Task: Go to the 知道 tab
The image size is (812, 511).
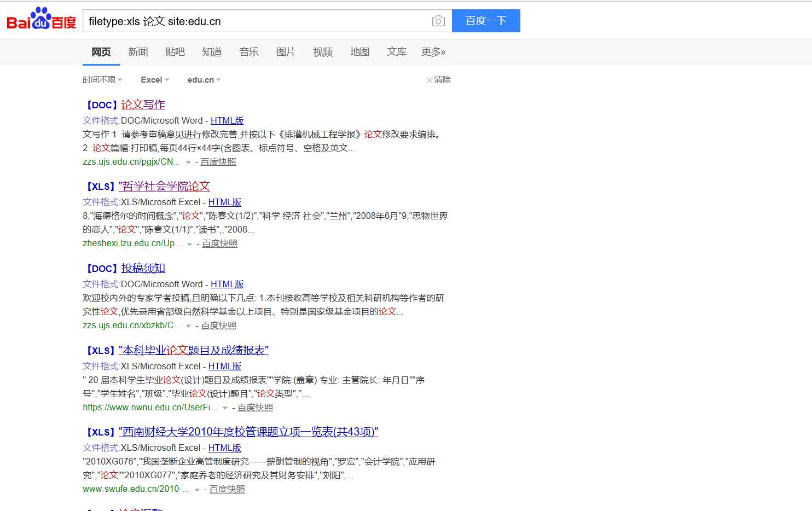Action: tap(212, 52)
